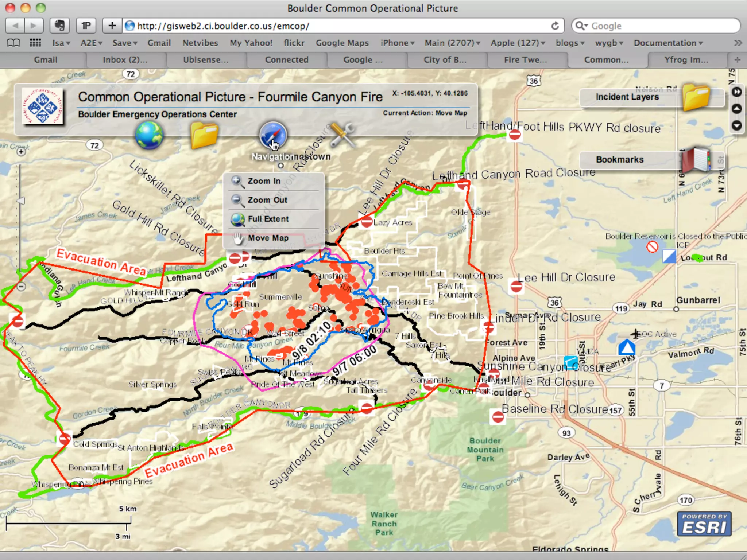Click the map zoom slider handle

pyautogui.click(x=21, y=201)
